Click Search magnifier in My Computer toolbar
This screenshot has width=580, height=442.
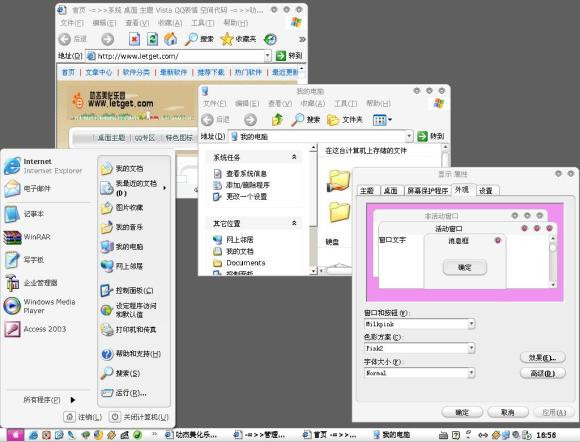pos(306,119)
